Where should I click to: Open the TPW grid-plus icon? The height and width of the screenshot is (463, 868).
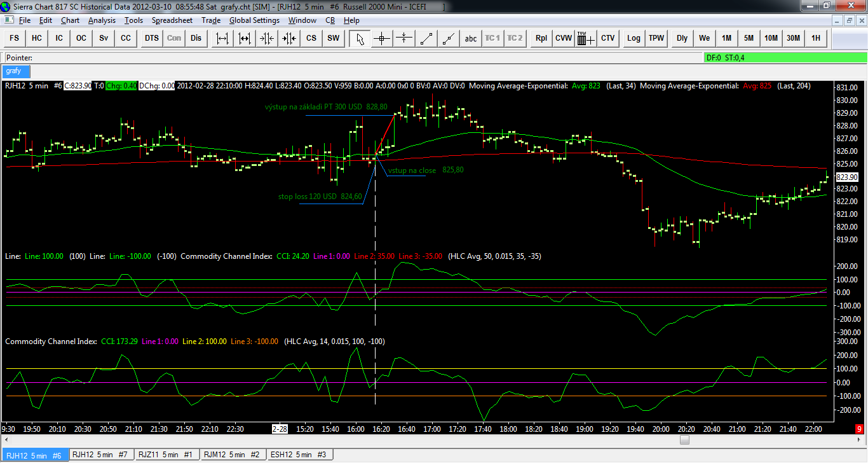pyautogui.click(x=586, y=38)
